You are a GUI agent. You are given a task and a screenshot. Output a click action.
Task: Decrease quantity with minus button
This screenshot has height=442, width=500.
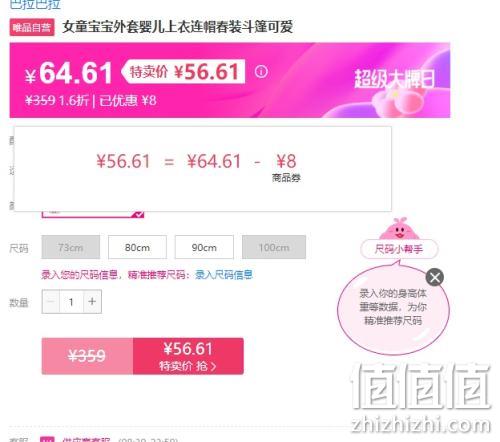coord(51,302)
